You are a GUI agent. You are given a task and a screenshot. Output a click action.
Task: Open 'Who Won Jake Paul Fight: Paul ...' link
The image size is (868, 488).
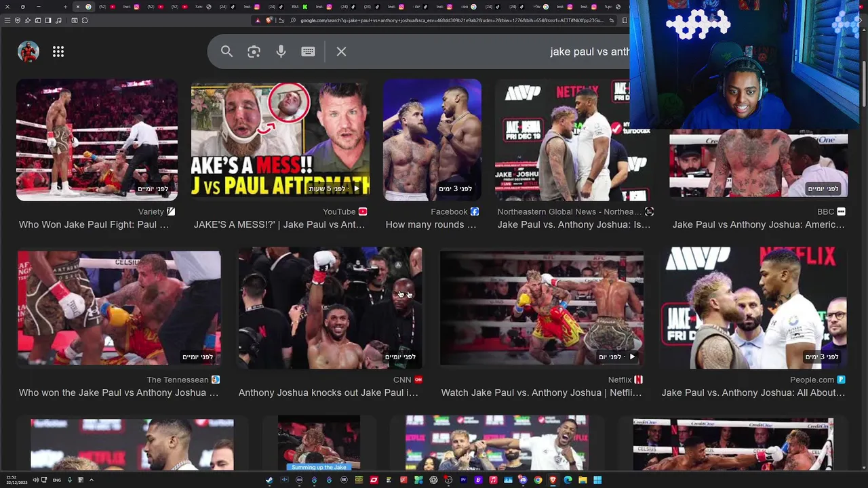[94, 224]
